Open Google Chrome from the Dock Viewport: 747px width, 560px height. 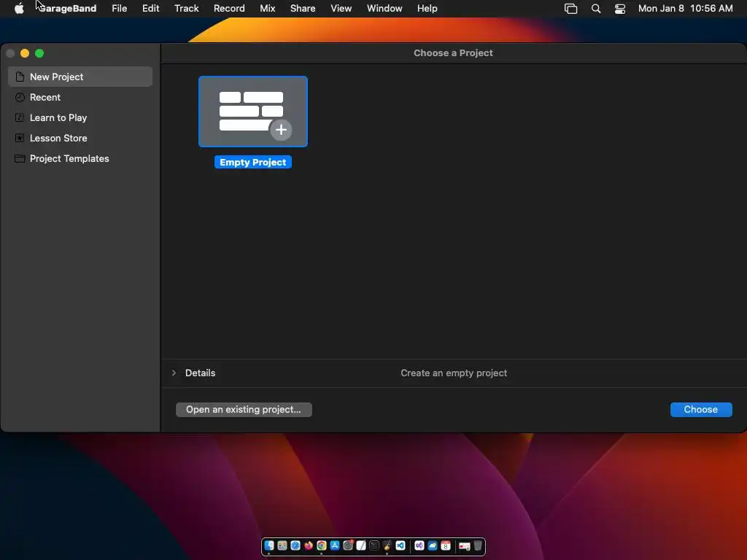pyautogui.click(x=322, y=545)
